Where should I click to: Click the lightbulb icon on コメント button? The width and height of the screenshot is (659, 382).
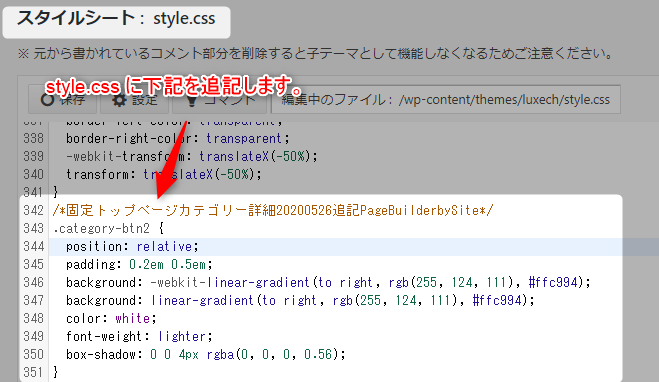tap(192, 100)
